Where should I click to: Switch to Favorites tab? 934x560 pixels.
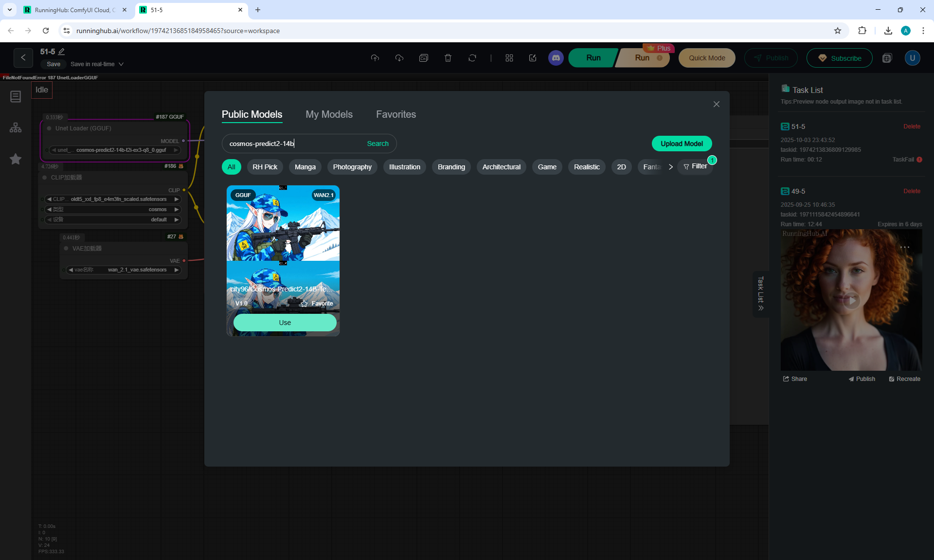click(x=395, y=114)
